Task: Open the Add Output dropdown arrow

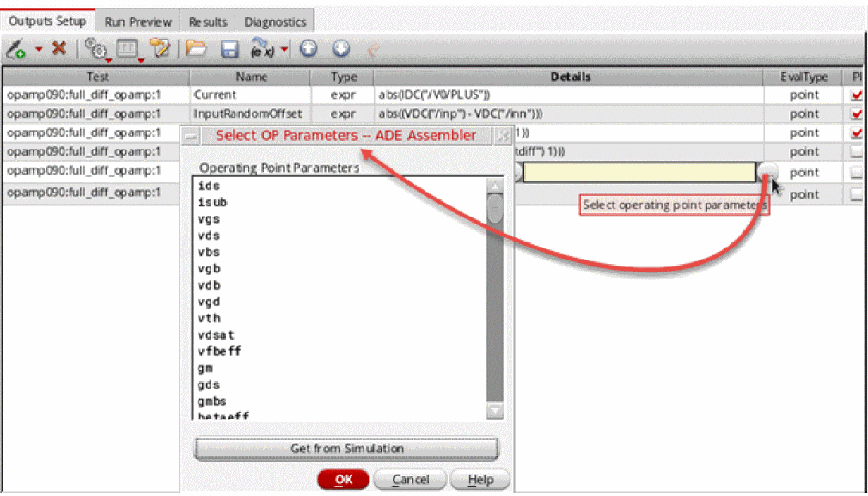Action: coord(39,49)
